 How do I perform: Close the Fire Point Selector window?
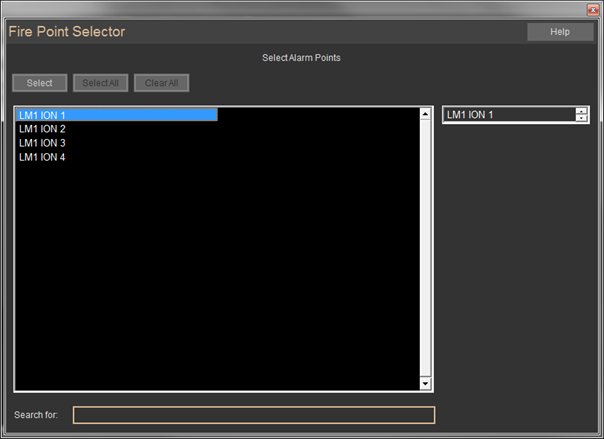click(592, 9)
